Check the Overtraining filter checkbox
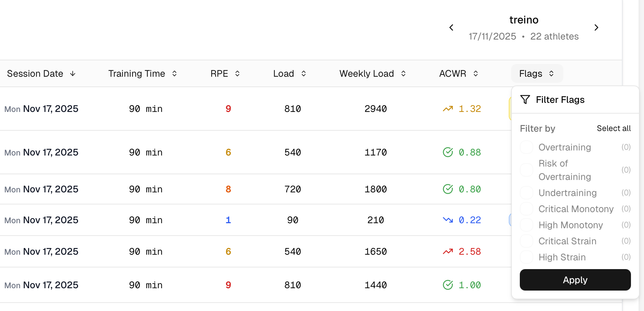Viewport: 644px width, 311px height. [x=527, y=147]
